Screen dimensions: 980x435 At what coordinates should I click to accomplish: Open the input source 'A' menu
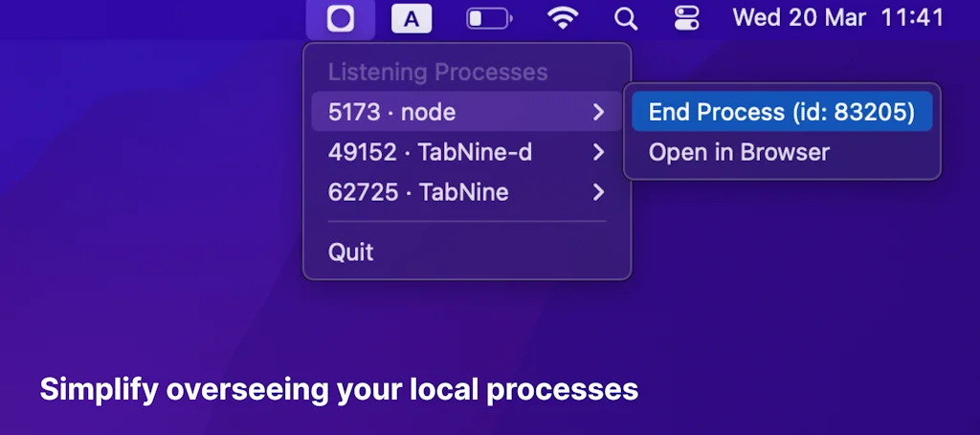412,18
